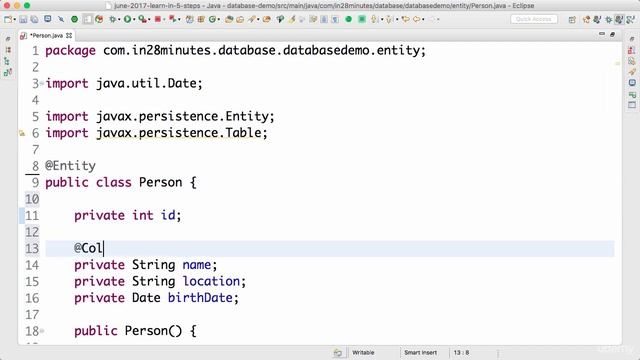Open the Debug configurations dropdown arrow
This screenshot has width=640, height=360.
119,19
